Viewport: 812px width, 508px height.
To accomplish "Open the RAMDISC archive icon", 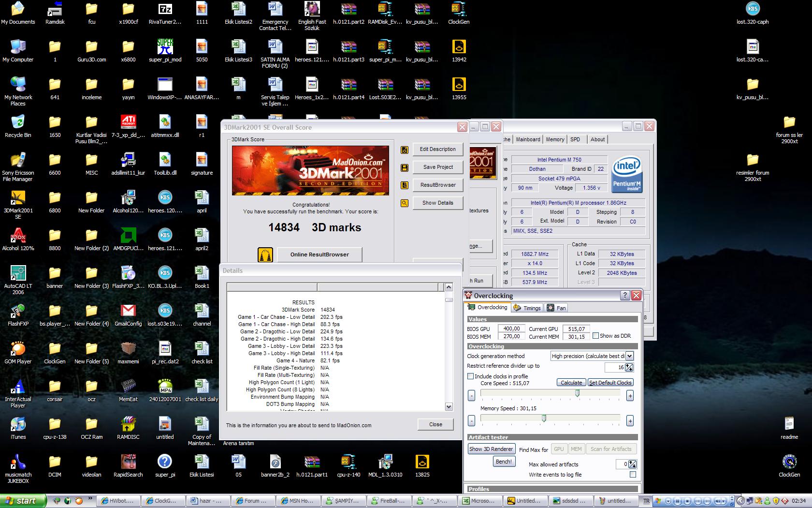I will pos(128,428).
